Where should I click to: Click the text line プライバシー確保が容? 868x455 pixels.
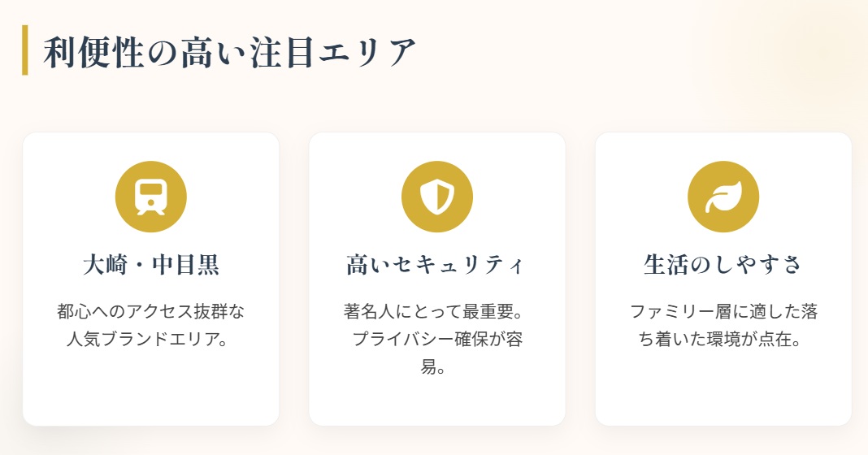437,339
